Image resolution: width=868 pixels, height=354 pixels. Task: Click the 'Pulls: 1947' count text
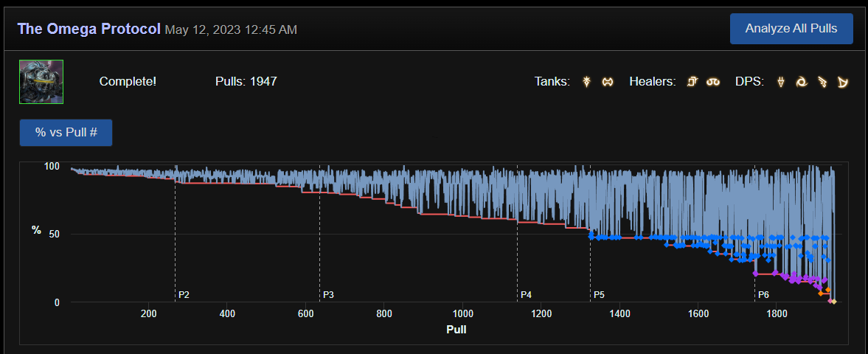pos(246,82)
